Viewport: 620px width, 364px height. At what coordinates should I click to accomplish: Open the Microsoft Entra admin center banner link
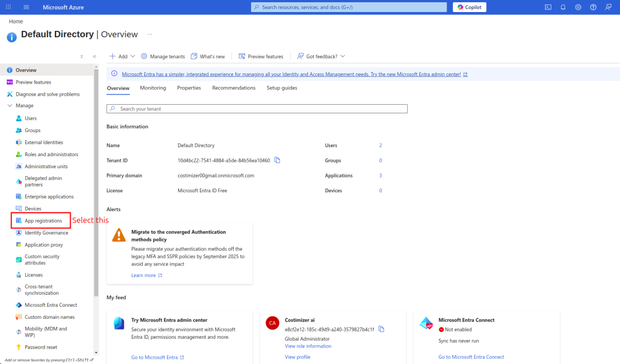[291, 74]
